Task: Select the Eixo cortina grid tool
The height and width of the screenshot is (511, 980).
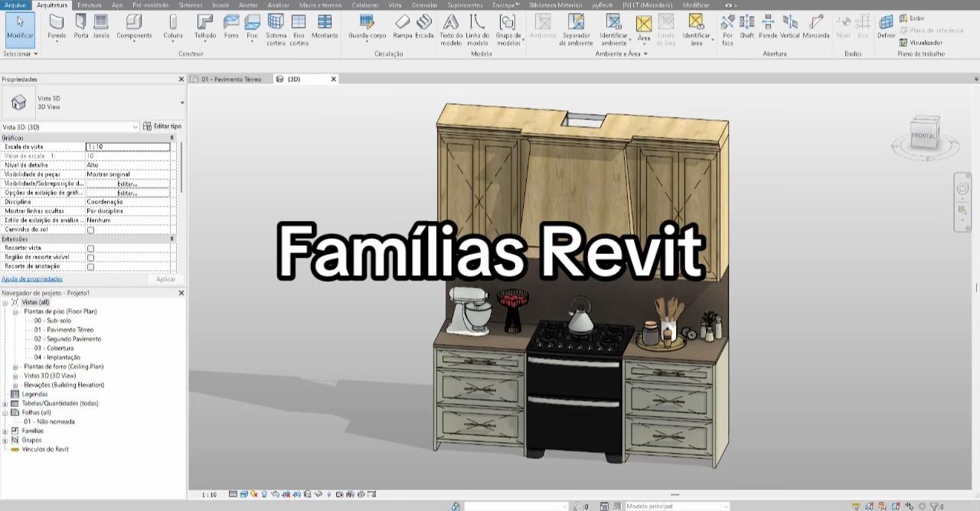Action: coord(299,30)
